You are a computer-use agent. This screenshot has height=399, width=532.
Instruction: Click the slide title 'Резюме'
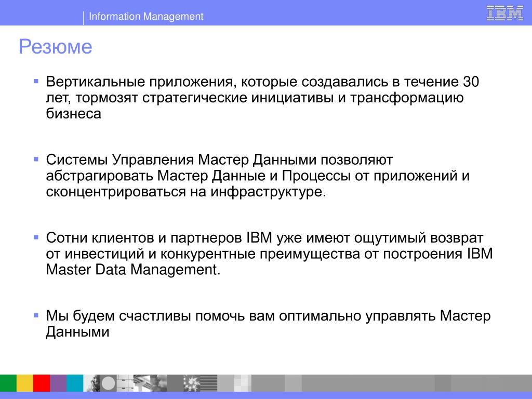click(55, 46)
